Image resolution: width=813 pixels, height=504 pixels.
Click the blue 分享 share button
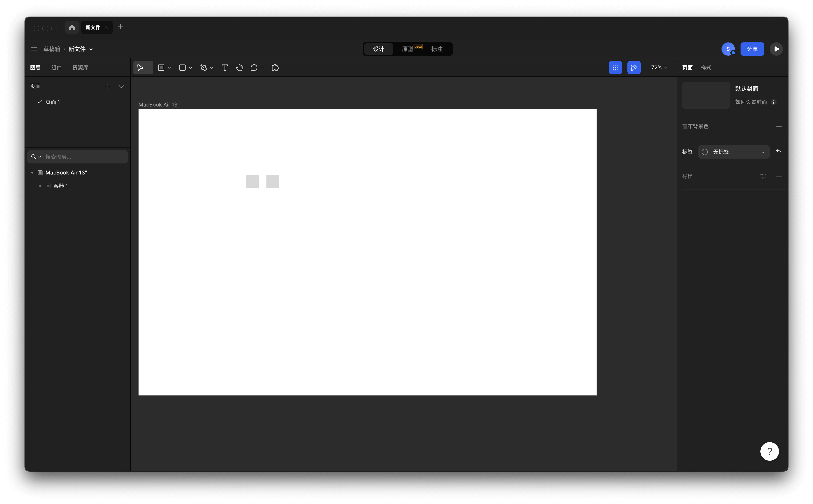752,49
